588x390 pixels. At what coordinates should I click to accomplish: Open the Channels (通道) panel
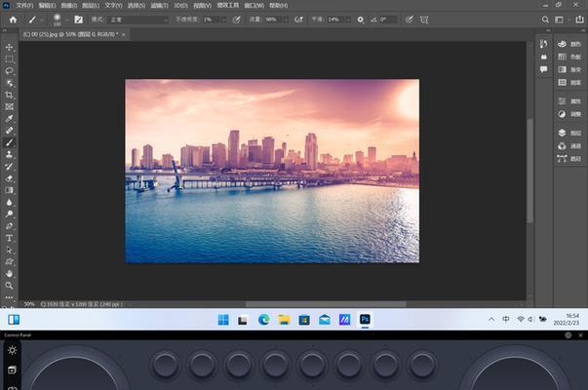coord(569,146)
